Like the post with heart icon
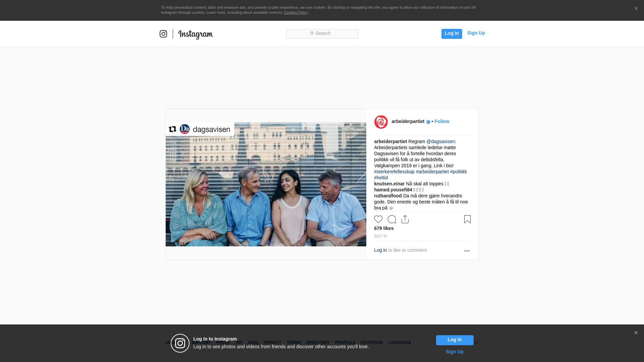Image resolution: width=644 pixels, height=362 pixels. 378,219
